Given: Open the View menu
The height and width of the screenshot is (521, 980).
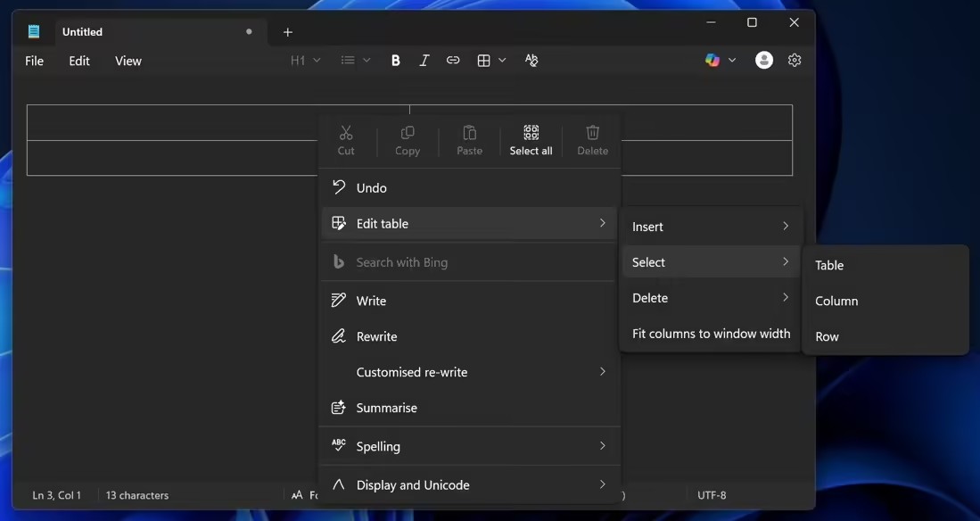Looking at the screenshot, I should tap(128, 61).
